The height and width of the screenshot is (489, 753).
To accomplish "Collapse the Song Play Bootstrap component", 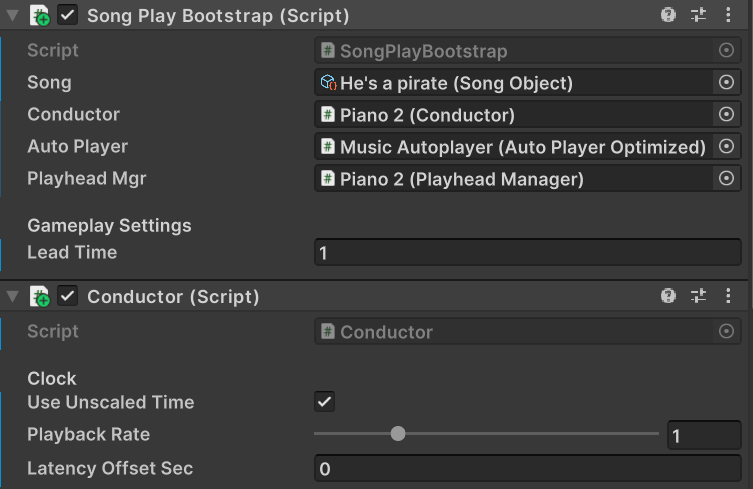I will tap(11, 15).
